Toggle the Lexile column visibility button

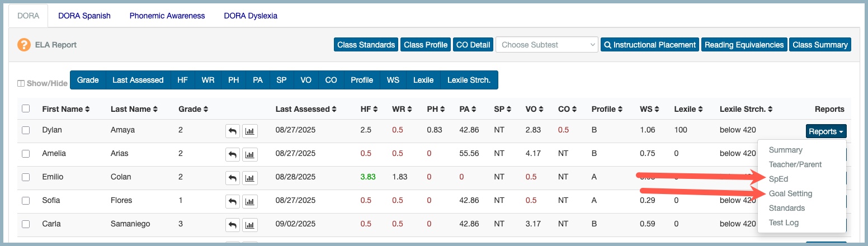click(423, 80)
